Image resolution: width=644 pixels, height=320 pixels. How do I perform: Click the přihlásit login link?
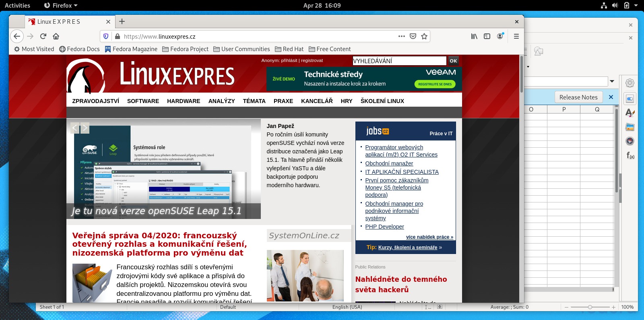pyautogui.click(x=289, y=60)
